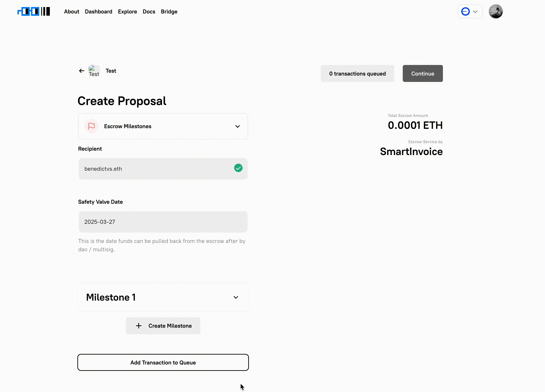Open the Escrow Milestones dropdown
Screen dimensions: 545x392
237,126
